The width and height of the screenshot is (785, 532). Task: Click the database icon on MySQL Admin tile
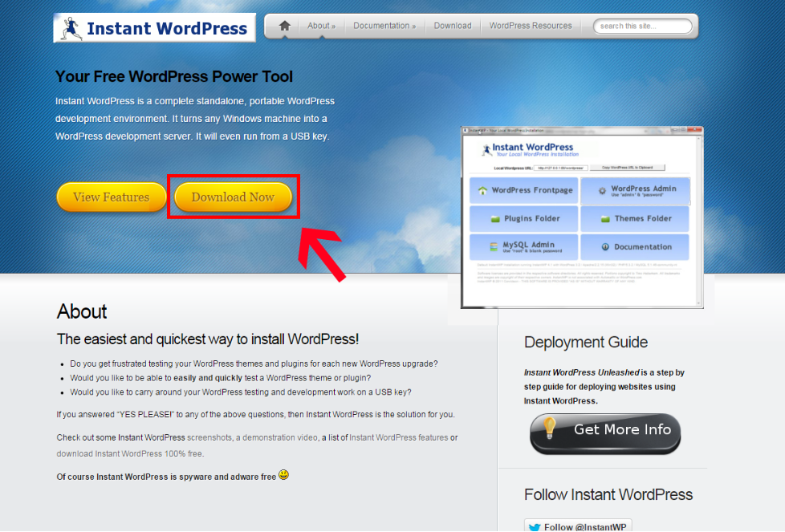pos(494,246)
